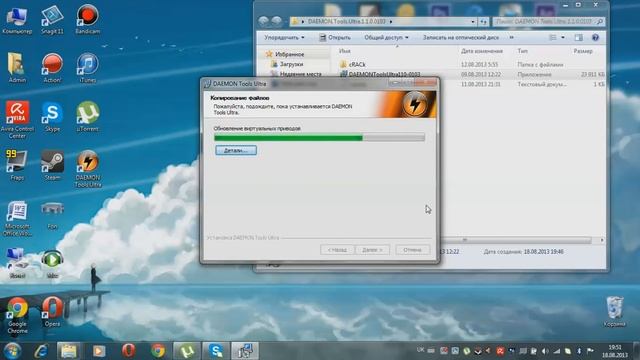Click the Action Center flag tray icon

[x=590, y=351]
